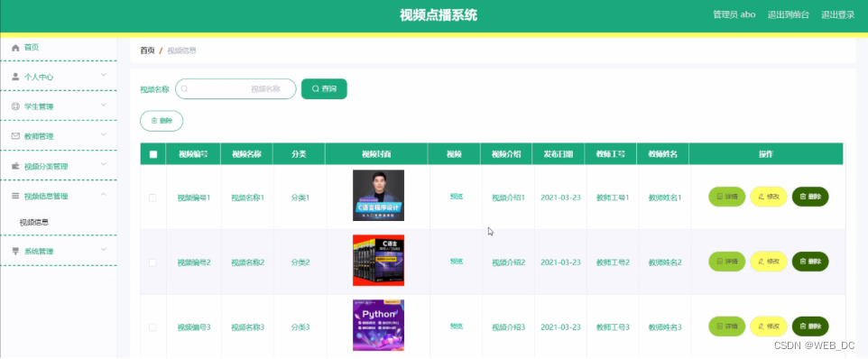Check the checkbox for 视频编号1 row
This screenshot has height=359, width=868.
pos(152,198)
